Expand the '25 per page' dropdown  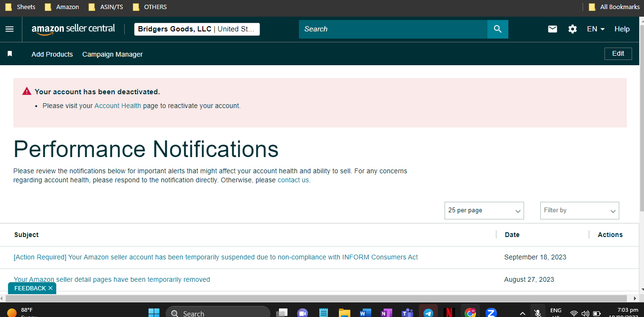point(484,210)
